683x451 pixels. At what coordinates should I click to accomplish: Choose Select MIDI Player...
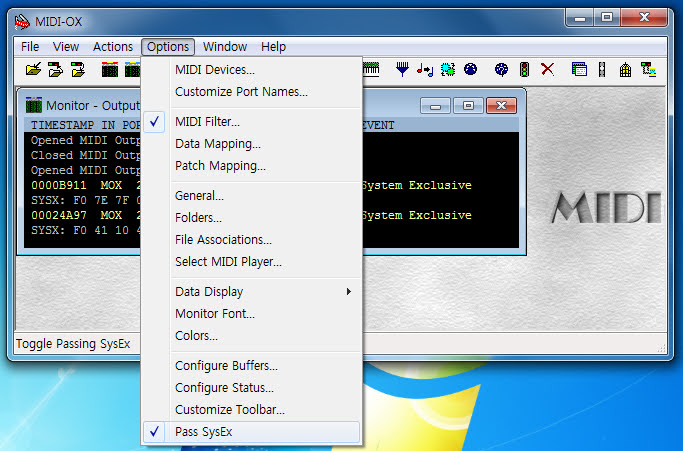[x=251, y=261]
